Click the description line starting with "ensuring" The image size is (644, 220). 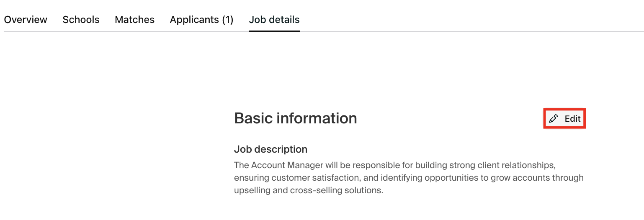click(x=409, y=178)
